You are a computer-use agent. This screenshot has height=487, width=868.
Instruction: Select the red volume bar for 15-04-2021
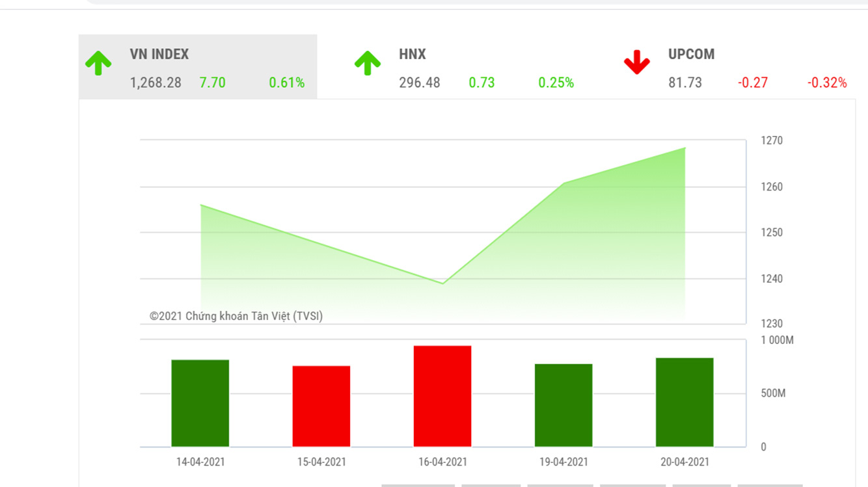click(x=321, y=406)
